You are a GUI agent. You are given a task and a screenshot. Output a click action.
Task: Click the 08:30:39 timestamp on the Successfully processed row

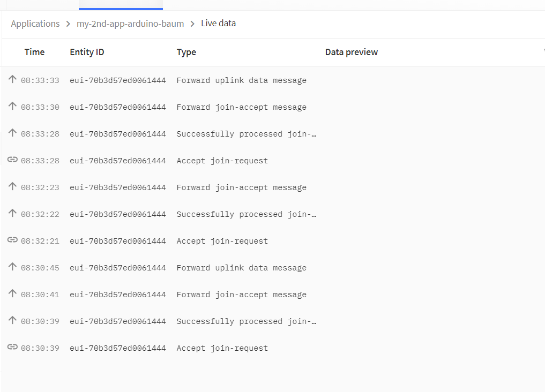[x=40, y=321]
